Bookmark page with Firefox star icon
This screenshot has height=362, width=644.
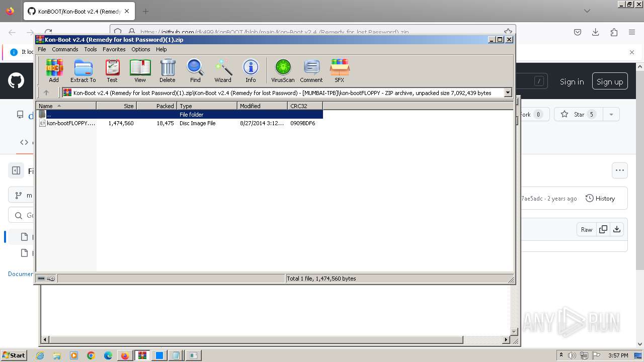click(508, 32)
